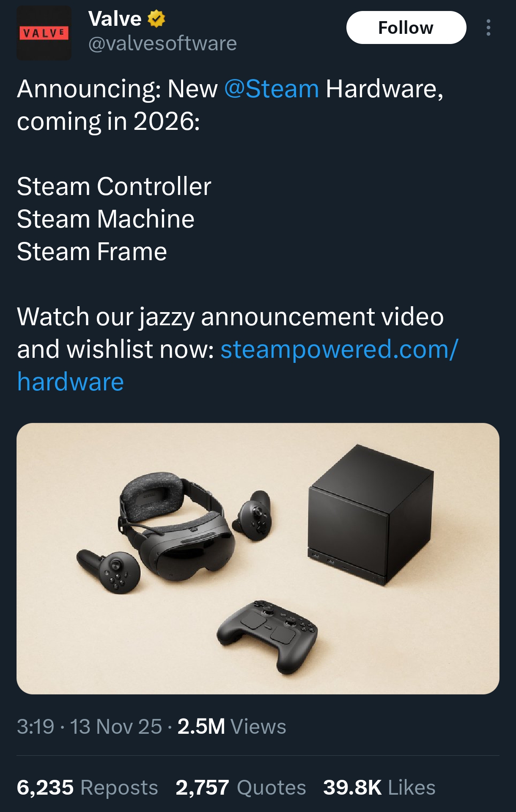Visit the steampowered.com/hardware link

pos(238,365)
